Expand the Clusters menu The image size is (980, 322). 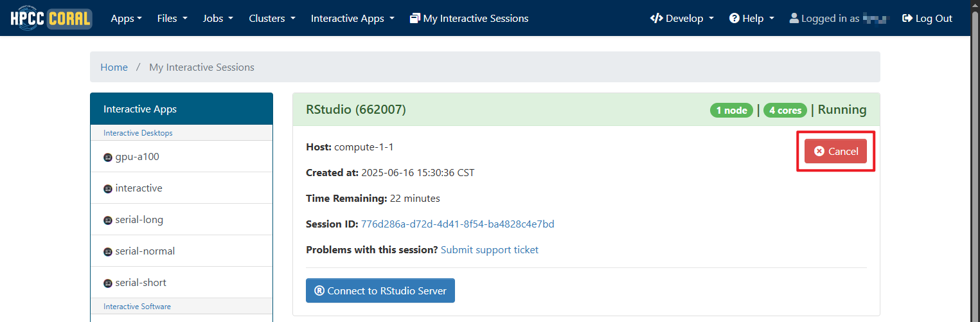(x=272, y=19)
